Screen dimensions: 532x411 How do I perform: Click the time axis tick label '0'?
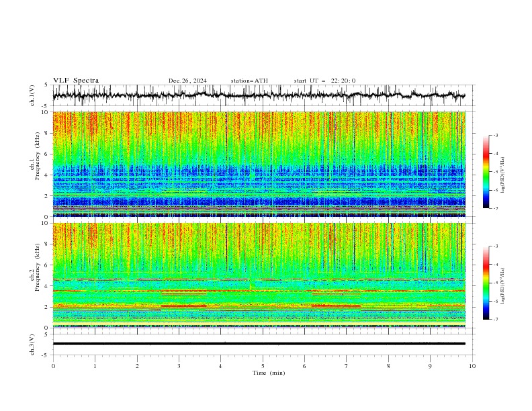pos(53,366)
